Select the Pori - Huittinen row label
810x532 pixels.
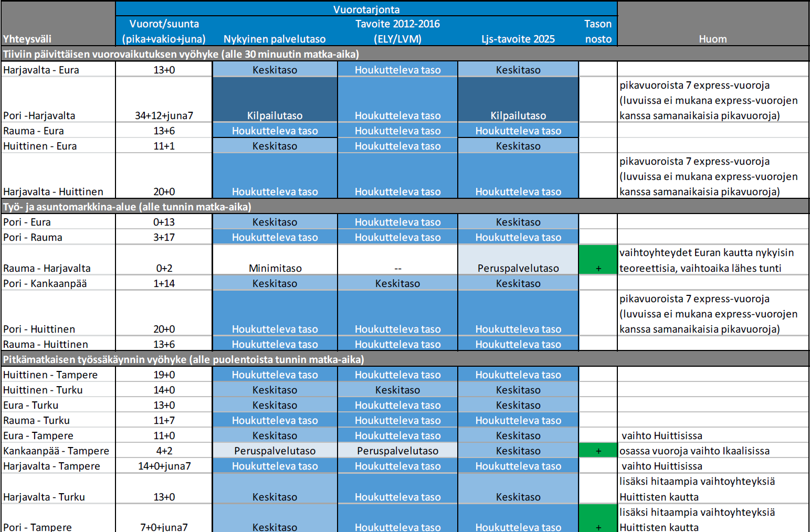39,329
